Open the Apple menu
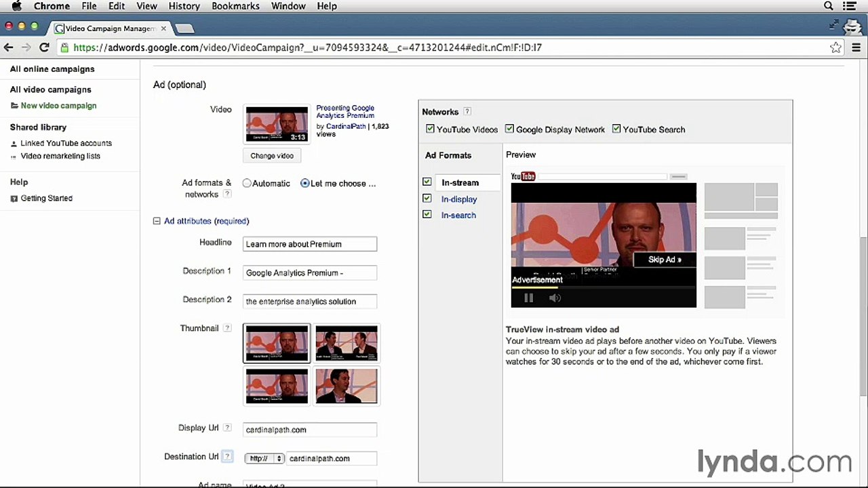This screenshot has height=488, width=868. click(16, 6)
